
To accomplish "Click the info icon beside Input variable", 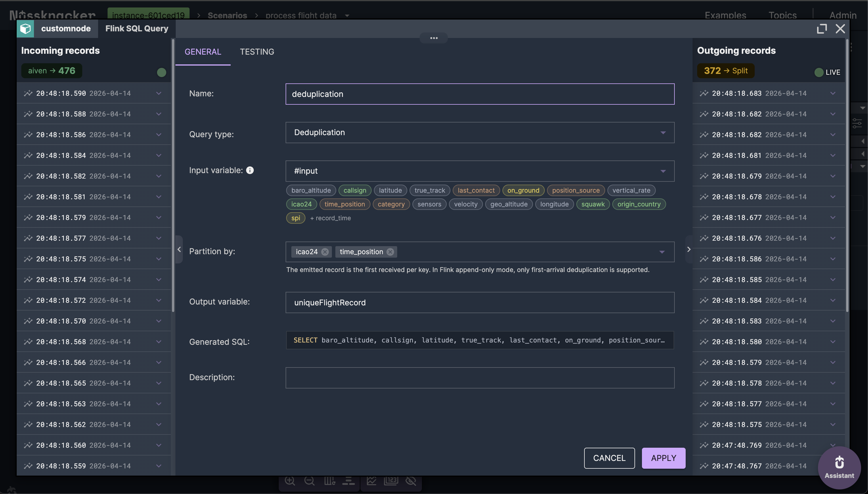I will [250, 170].
